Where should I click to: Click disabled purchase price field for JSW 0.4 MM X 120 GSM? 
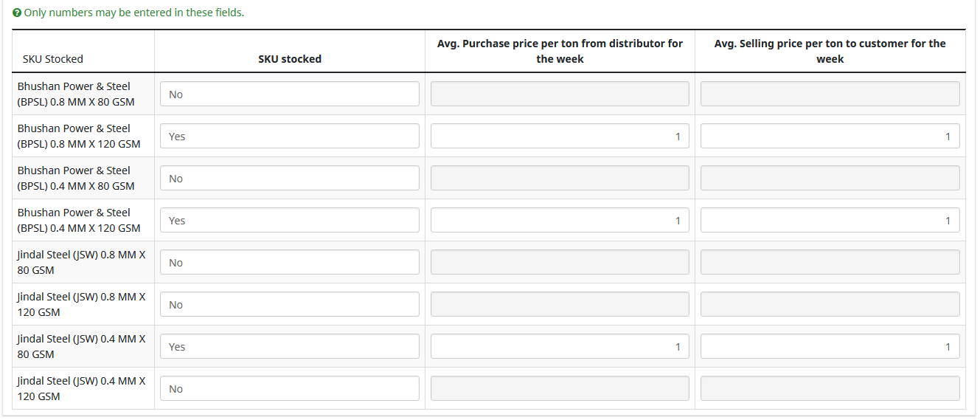(x=559, y=388)
